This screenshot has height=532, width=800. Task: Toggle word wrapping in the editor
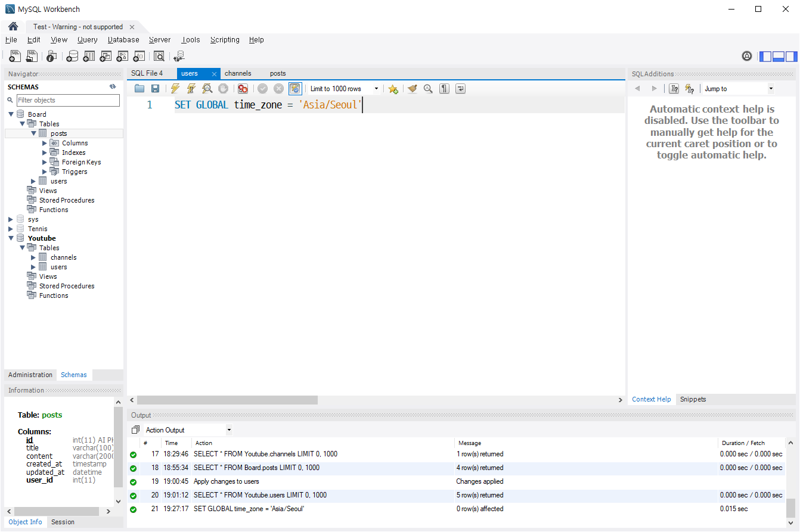(460, 89)
